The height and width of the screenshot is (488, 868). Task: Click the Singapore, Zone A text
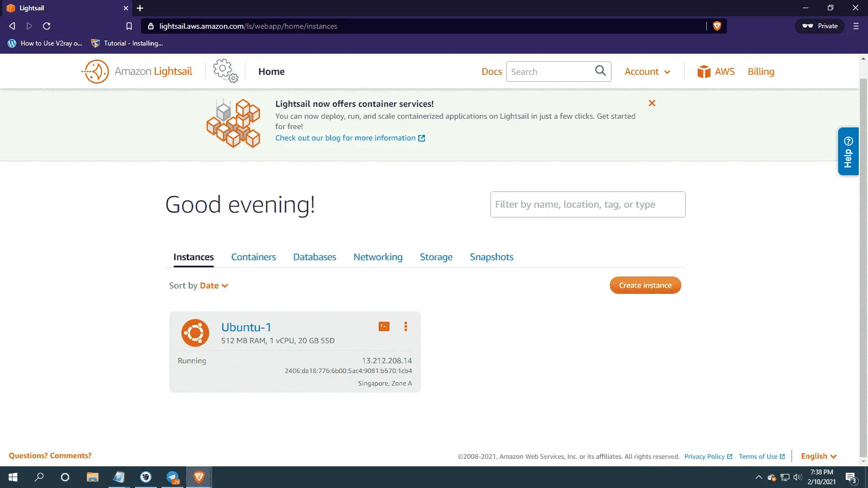385,383
